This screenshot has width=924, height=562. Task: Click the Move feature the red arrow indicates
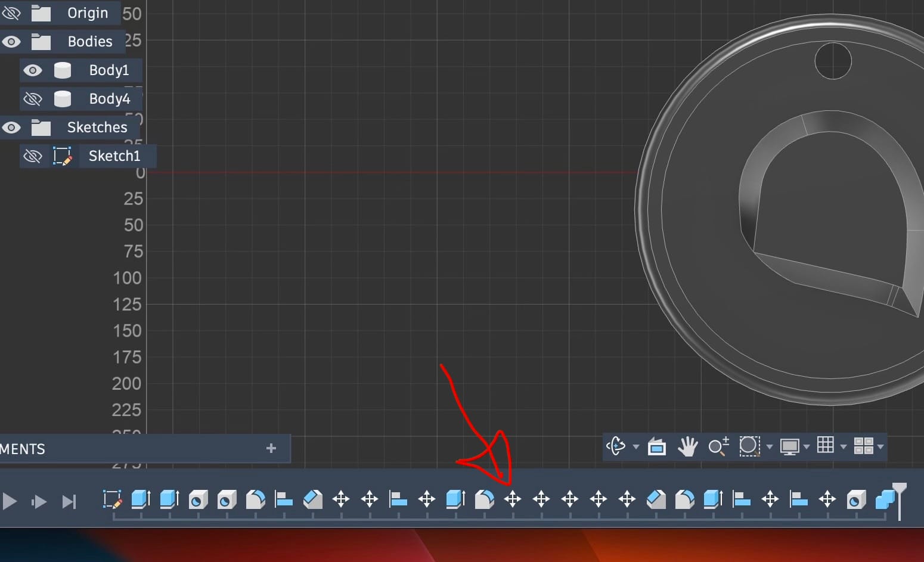click(x=513, y=499)
